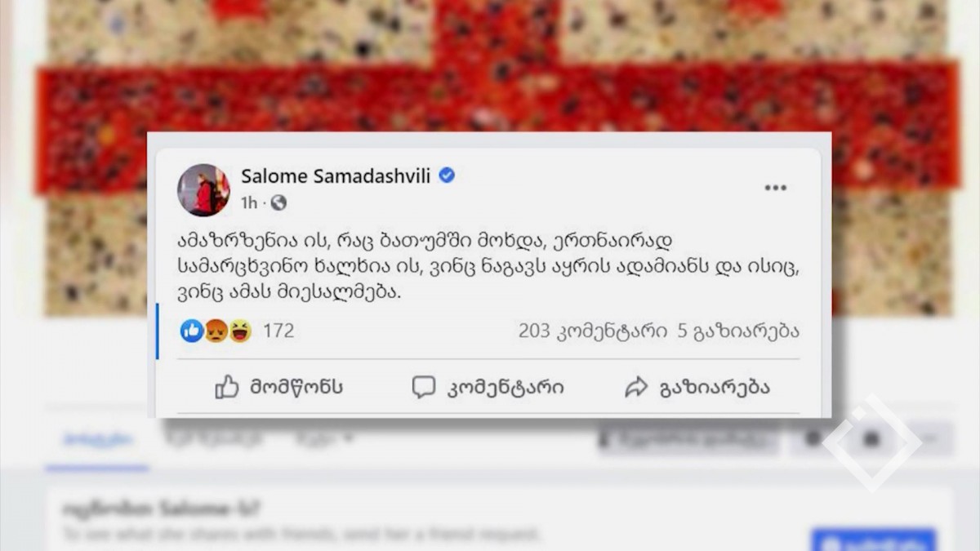Open the 5 გაზიარება shares link
Image resolution: width=980 pixels, height=551 pixels.
click(738, 331)
